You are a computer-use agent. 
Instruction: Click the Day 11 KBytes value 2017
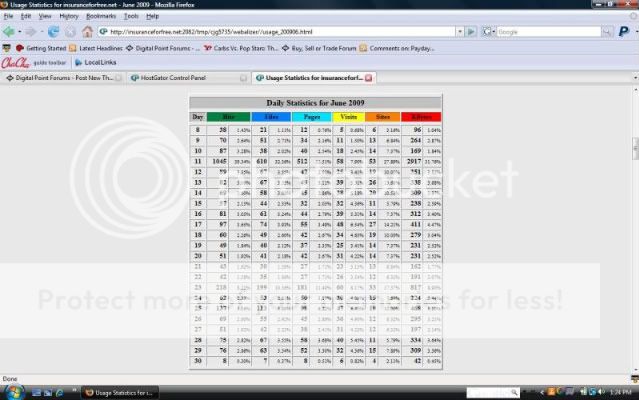(414, 162)
